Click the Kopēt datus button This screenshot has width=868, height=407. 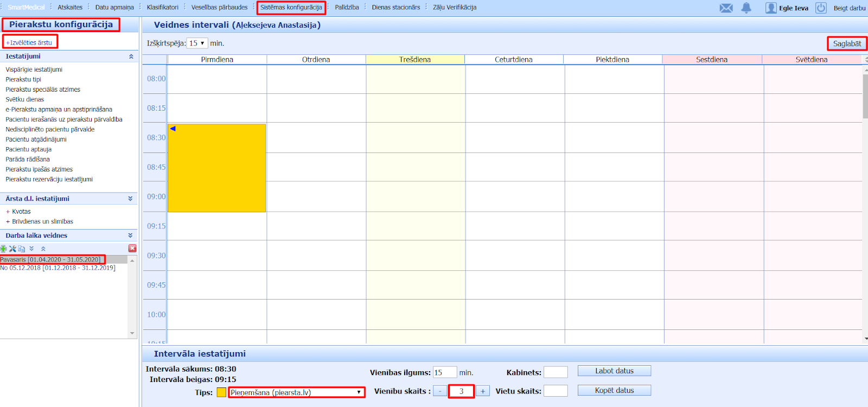[x=614, y=390]
